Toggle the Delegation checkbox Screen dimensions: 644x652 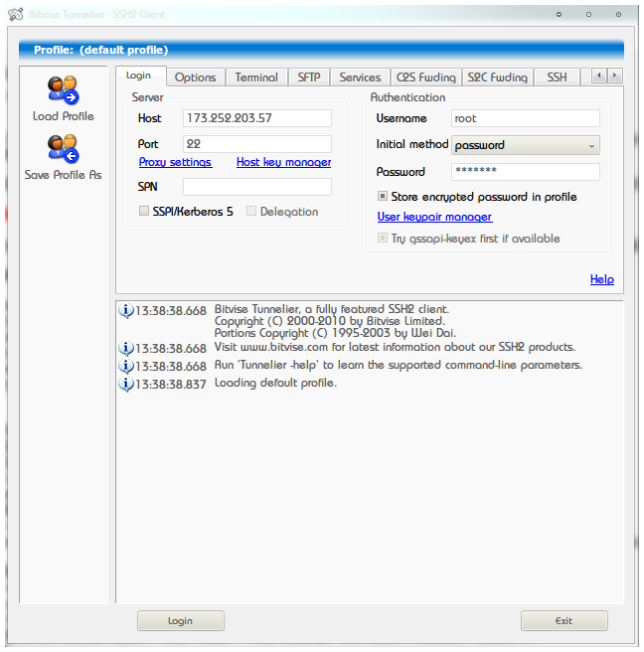pyautogui.click(x=251, y=211)
